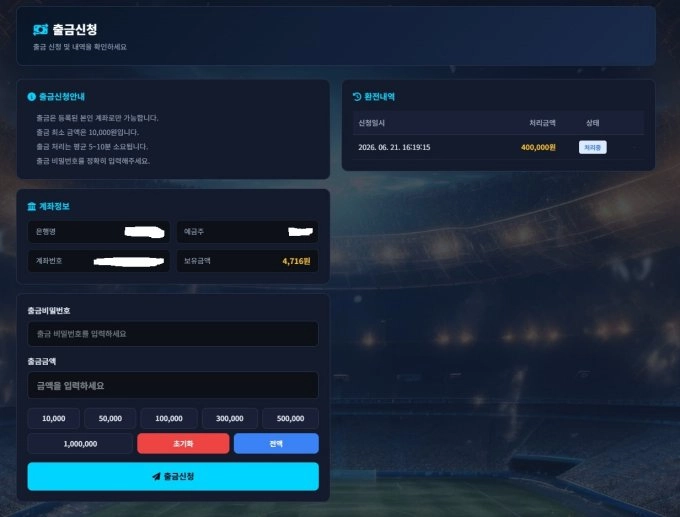
Task: Focus the 출금금액 amount input field
Action: tap(173, 385)
